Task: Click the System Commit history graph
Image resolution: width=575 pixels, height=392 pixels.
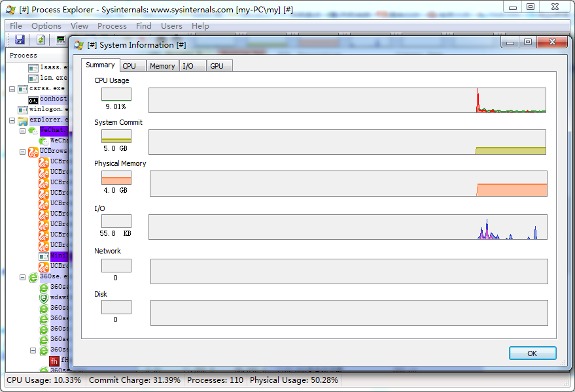Action: click(347, 142)
